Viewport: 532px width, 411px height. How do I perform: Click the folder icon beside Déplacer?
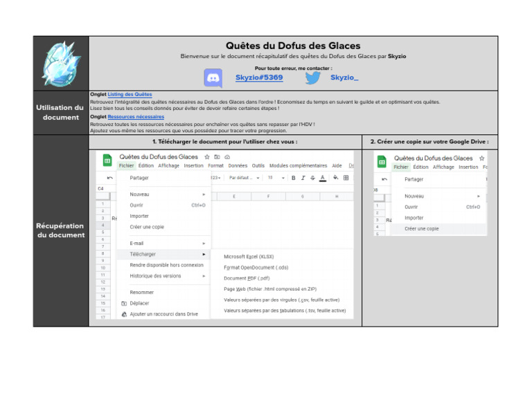click(124, 303)
